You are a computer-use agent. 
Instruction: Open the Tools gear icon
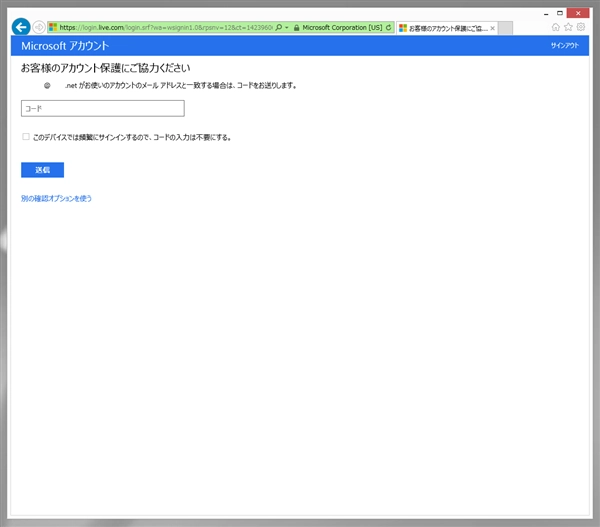[x=581, y=27]
